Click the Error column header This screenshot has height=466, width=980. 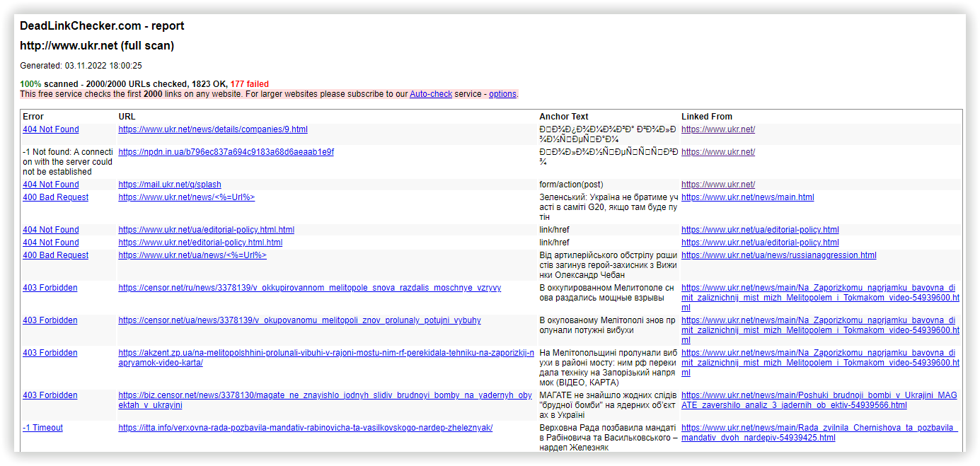click(33, 117)
